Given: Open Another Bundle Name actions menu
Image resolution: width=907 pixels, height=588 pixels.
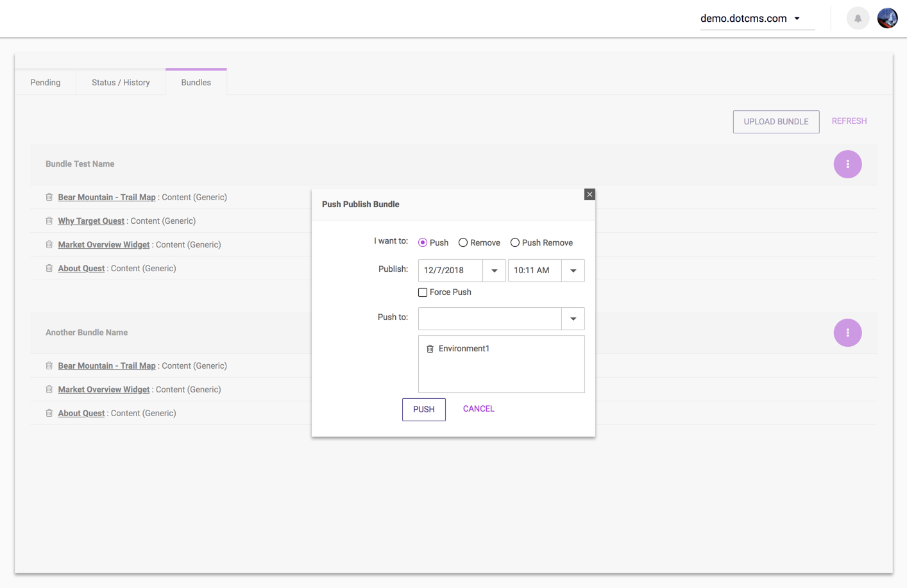Looking at the screenshot, I should pyautogui.click(x=847, y=333).
